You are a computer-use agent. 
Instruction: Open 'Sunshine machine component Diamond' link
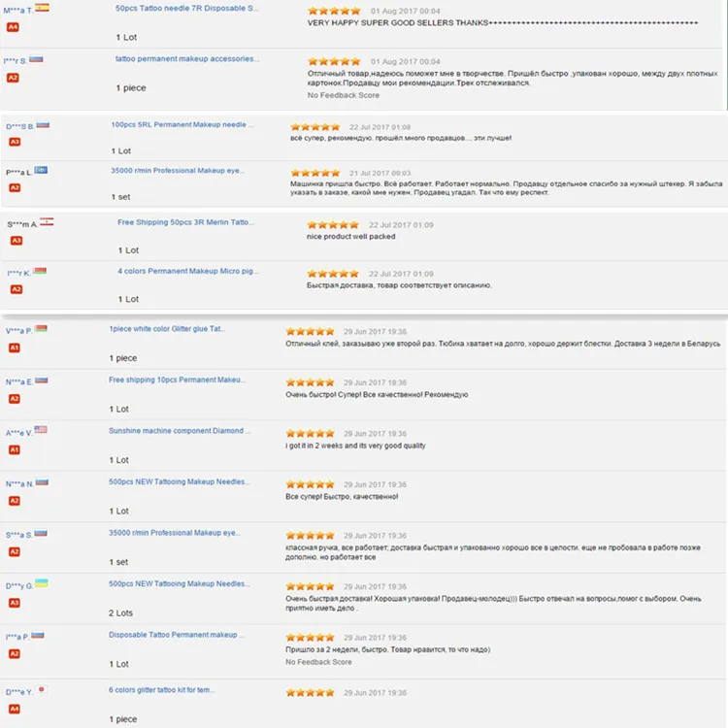(180, 431)
